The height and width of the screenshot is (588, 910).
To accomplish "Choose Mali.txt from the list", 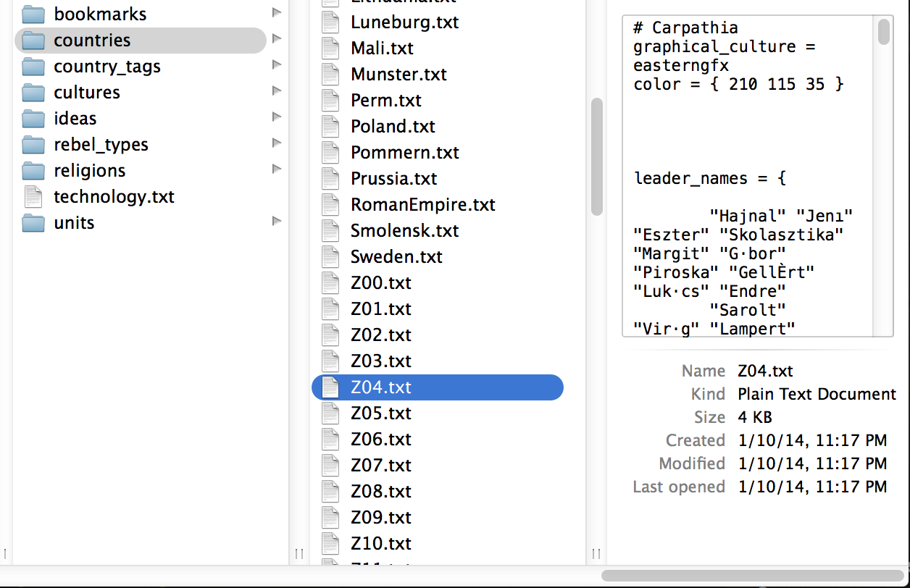I will [x=382, y=49].
